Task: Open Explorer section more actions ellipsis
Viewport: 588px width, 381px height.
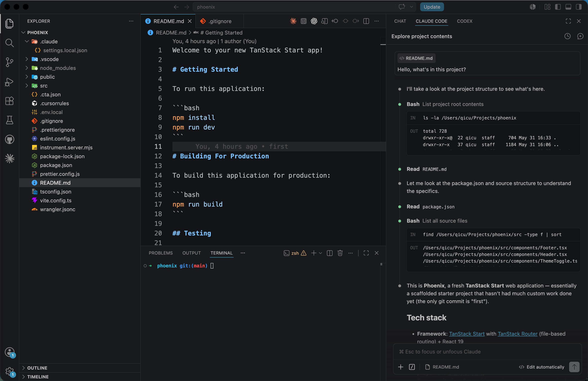Action: point(131,21)
